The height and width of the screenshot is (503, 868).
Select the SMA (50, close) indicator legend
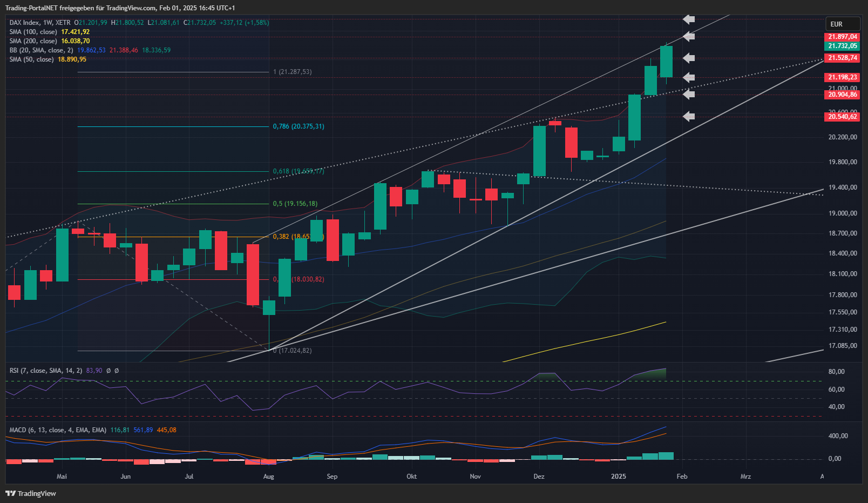tap(31, 59)
